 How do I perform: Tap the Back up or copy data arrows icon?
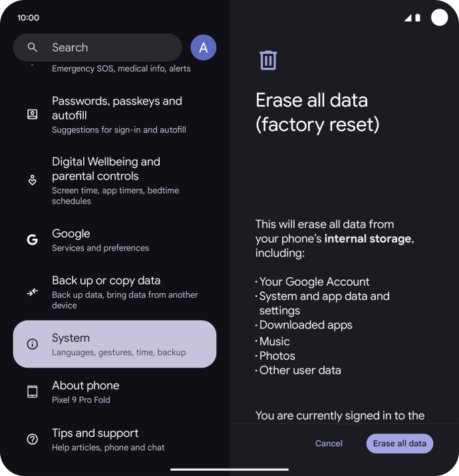coord(33,293)
